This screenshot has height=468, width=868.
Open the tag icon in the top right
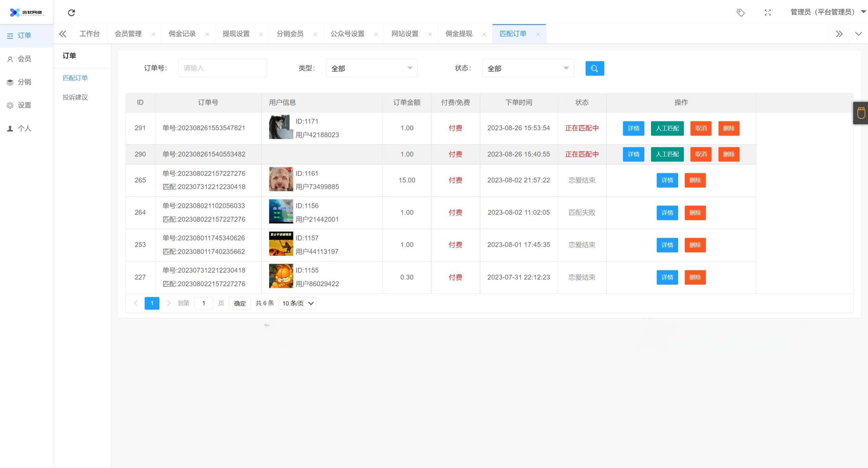[741, 13]
